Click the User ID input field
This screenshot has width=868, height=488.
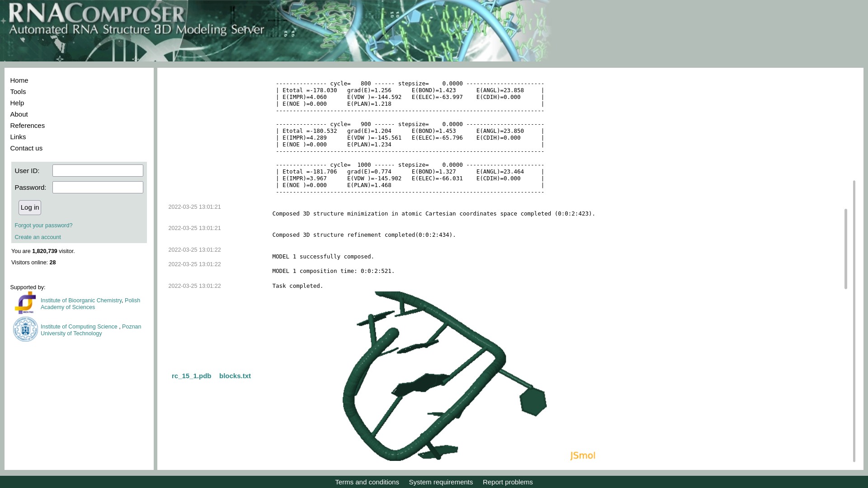click(x=98, y=171)
